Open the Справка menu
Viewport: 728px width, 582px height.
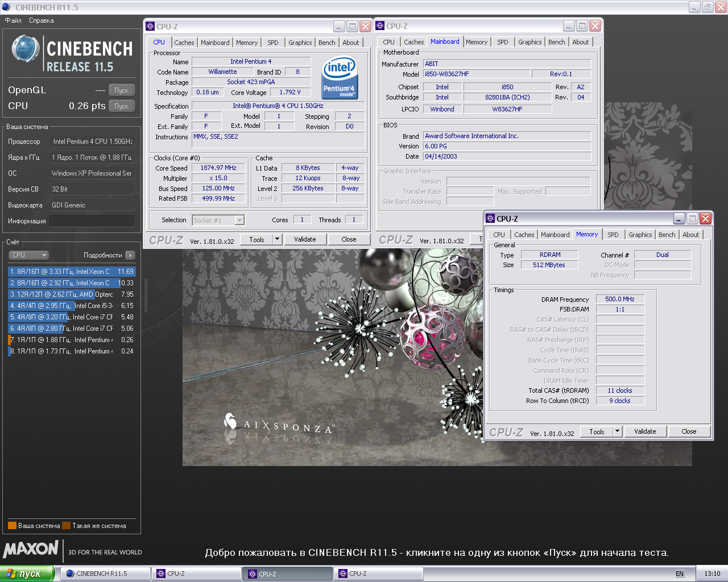(42, 20)
